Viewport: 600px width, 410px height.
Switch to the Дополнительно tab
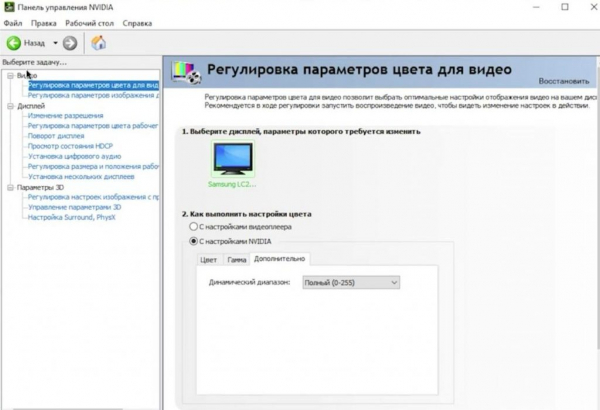pos(280,259)
